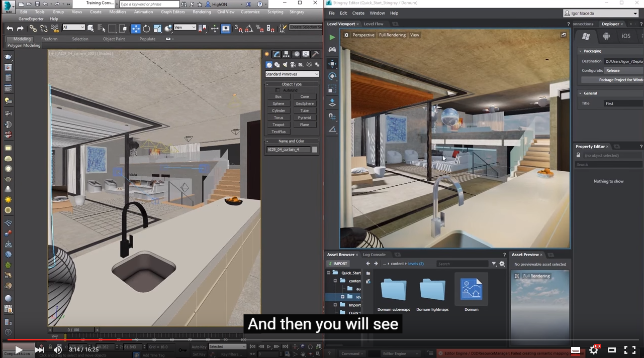
Task: Open the Stingray play button to run level
Action: pyautogui.click(x=332, y=37)
